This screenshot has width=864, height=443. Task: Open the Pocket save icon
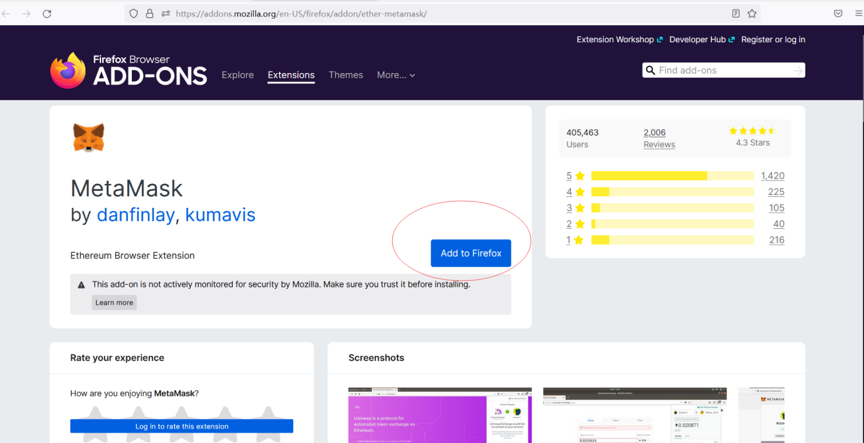pos(838,14)
